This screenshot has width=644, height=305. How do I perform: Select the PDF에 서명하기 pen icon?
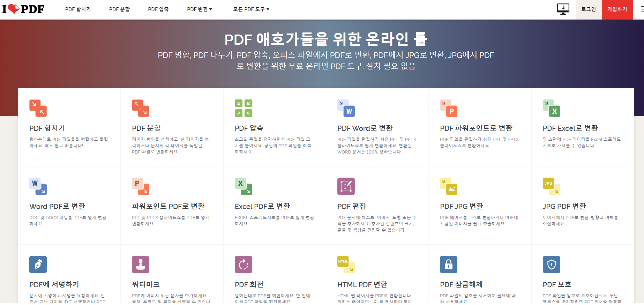pos(38,265)
